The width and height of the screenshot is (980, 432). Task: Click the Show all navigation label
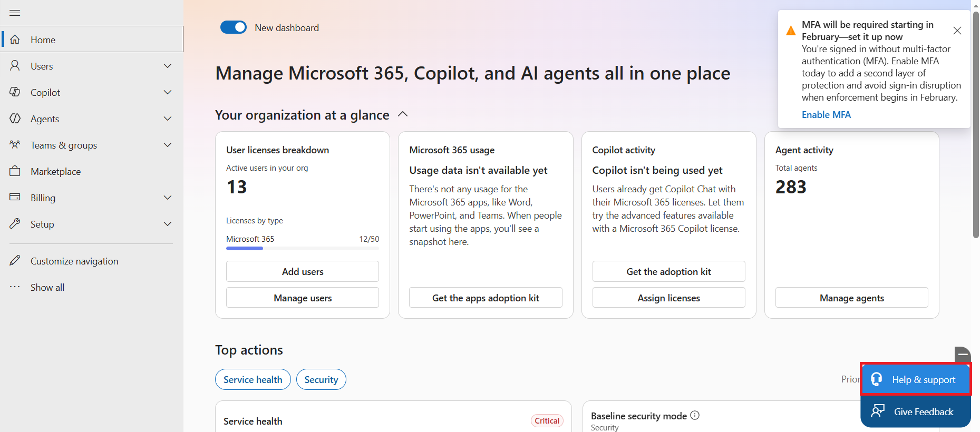(x=47, y=287)
